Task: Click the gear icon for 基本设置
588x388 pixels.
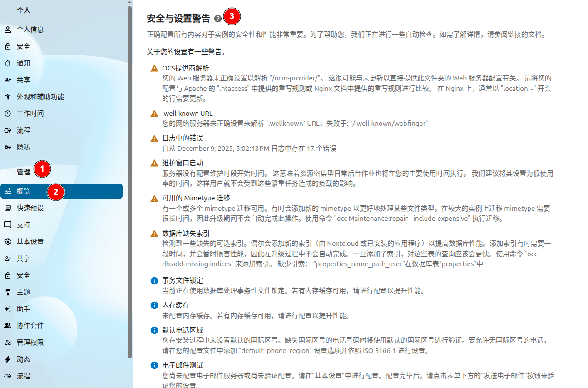Action: (x=8, y=242)
